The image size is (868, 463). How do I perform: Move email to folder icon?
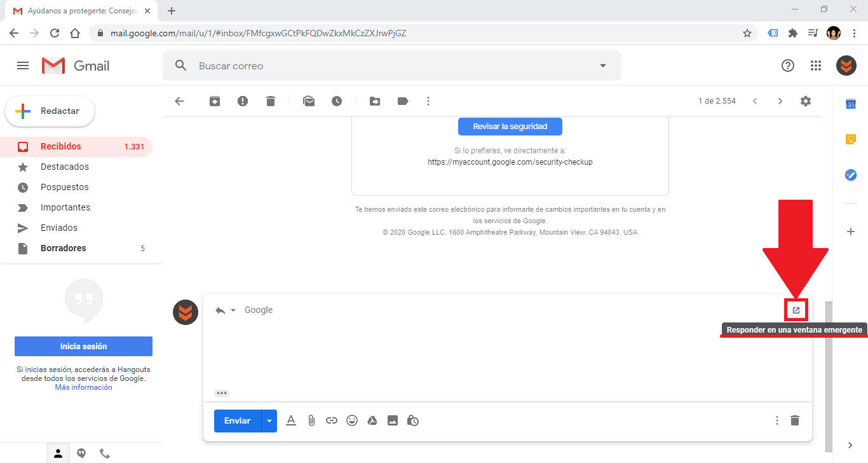375,101
